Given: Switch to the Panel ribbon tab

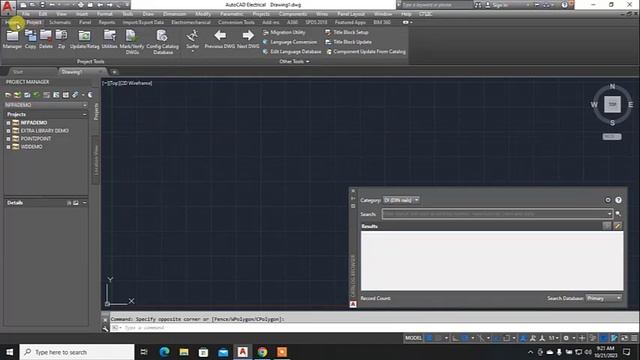Looking at the screenshot, I should [x=85, y=22].
